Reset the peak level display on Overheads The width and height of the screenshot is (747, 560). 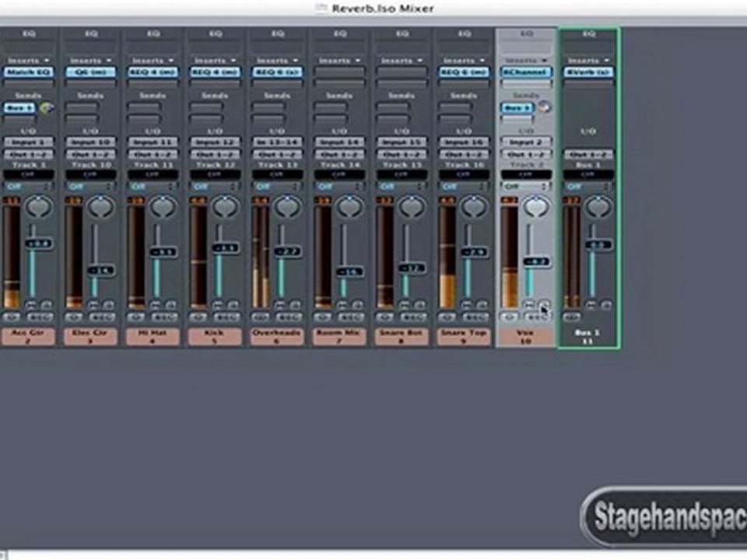pyautogui.click(x=261, y=201)
